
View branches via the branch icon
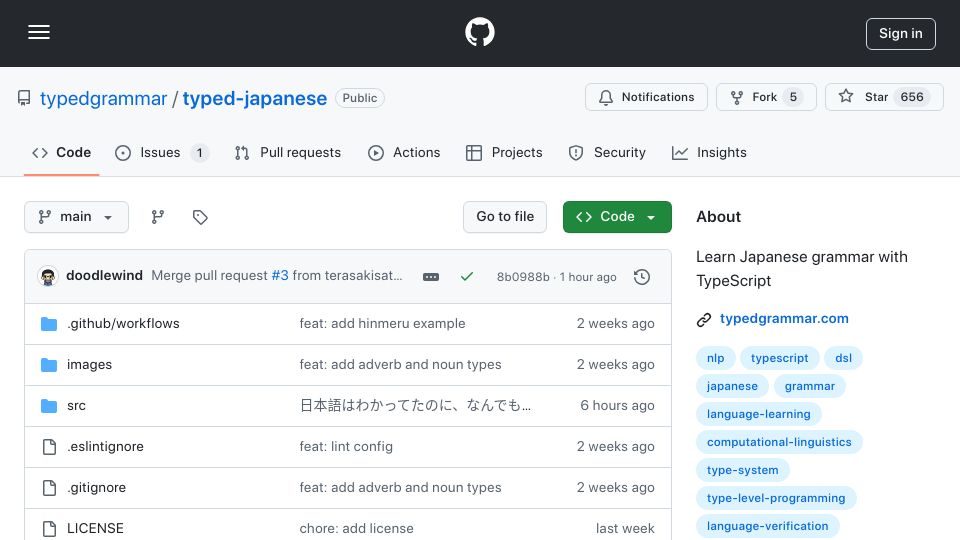(158, 217)
